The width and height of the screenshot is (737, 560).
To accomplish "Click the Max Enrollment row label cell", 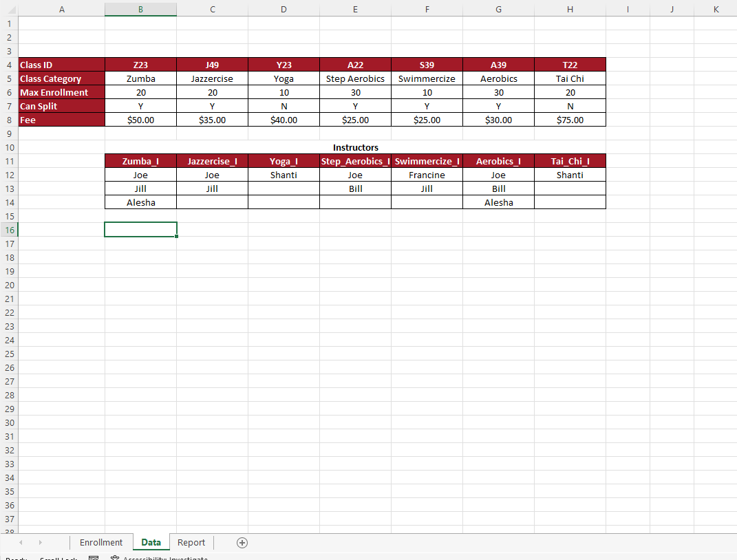I will [x=61, y=92].
